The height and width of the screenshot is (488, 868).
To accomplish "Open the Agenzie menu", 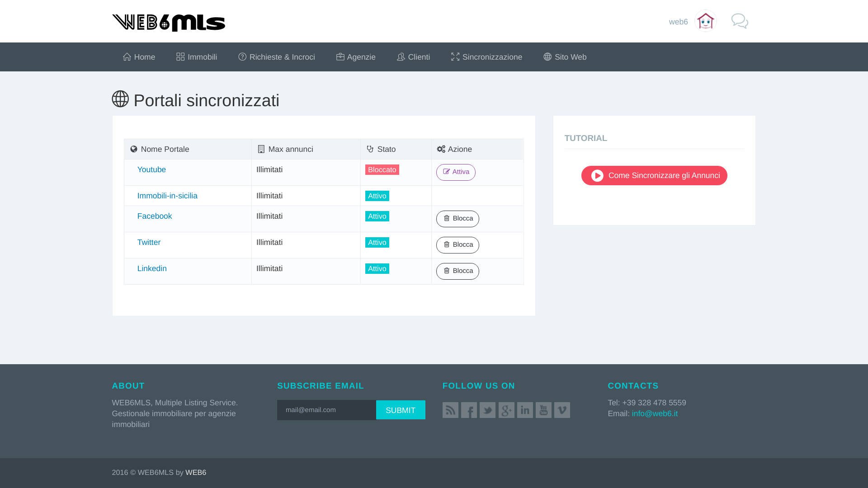I will pos(356,57).
